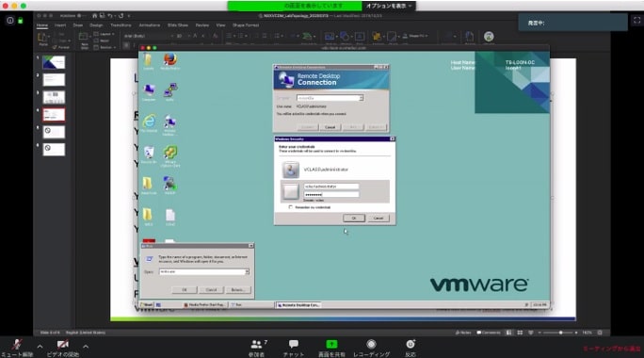644x358 pixels.
Task: Open the View ribbon tab
Action: tap(220, 25)
